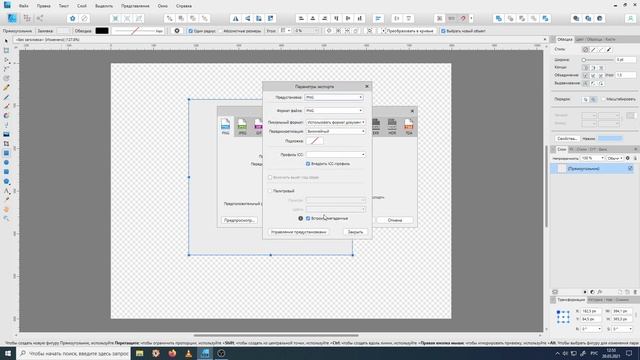Click the Preview button in export window
Viewport: 640px width, 360px height.
(x=239, y=220)
